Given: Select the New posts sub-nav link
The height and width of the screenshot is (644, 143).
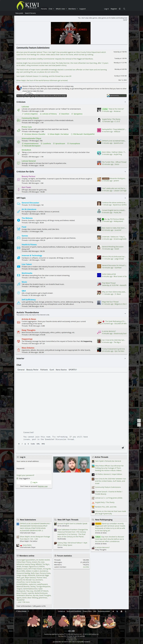Looking at the screenshot, I should point(19,13).
